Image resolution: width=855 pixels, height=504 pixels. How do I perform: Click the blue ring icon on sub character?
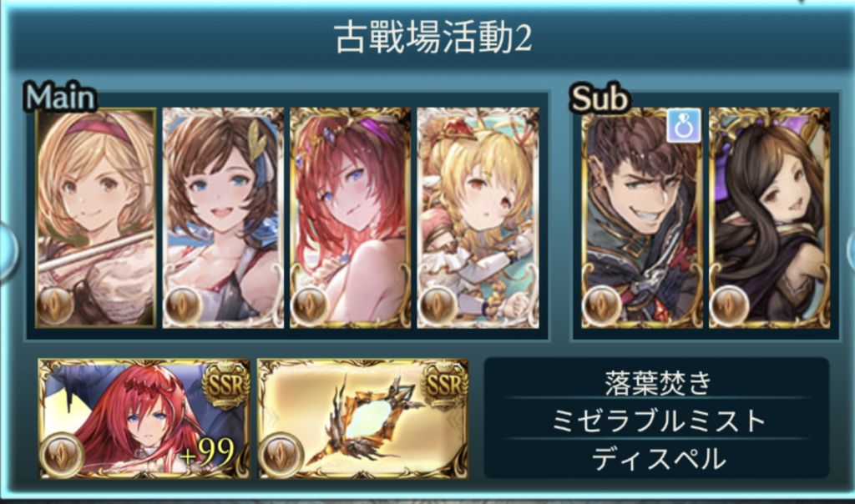click(684, 125)
